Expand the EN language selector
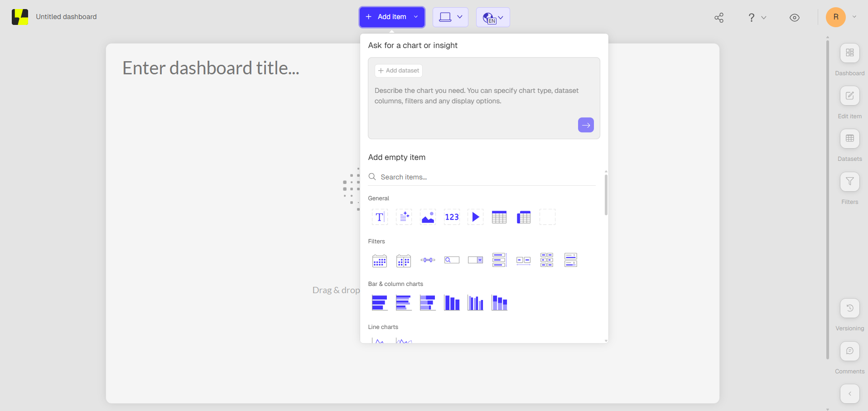Image resolution: width=868 pixels, height=411 pixels. pyautogui.click(x=493, y=18)
